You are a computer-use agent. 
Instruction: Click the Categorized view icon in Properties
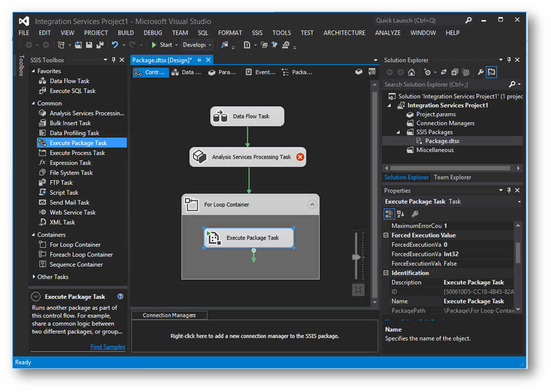pyautogui.click(x=389, y=214)
